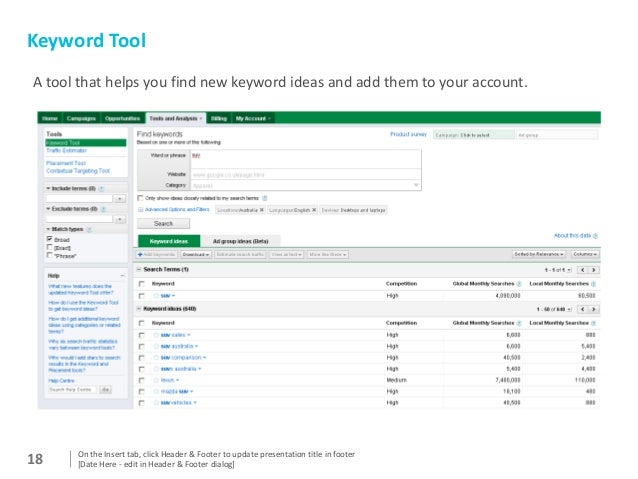Image resolution: width=638 pixels, height=479 pixels.
Task: Remove the Location: Australia filter tag
Action: click(263, 210)
